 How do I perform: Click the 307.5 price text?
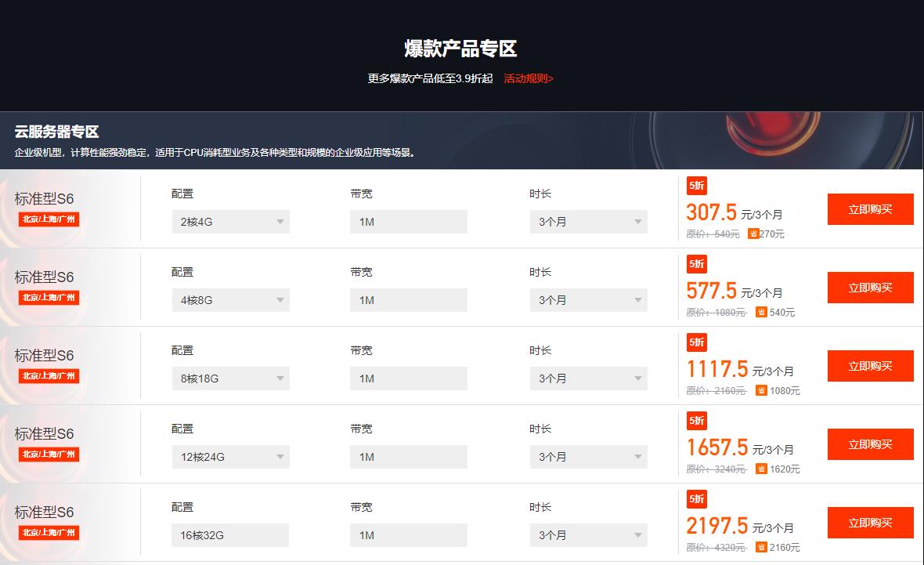[x=711, y=212]
